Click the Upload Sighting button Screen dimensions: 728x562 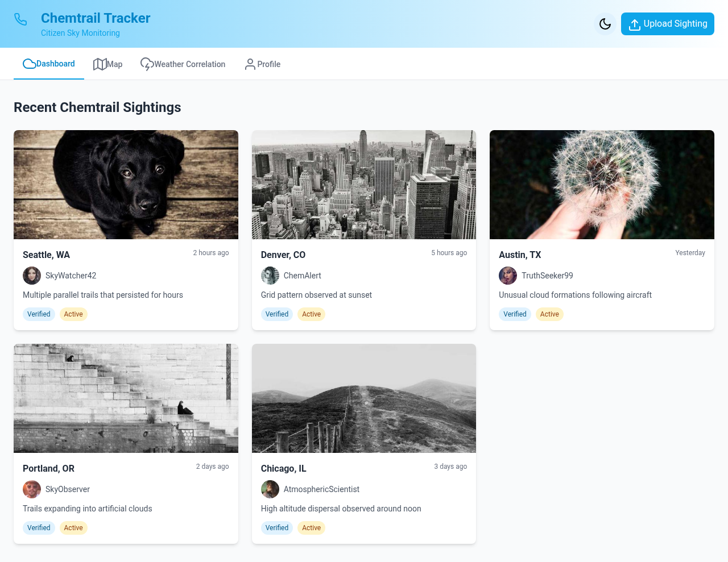(667, 24)
